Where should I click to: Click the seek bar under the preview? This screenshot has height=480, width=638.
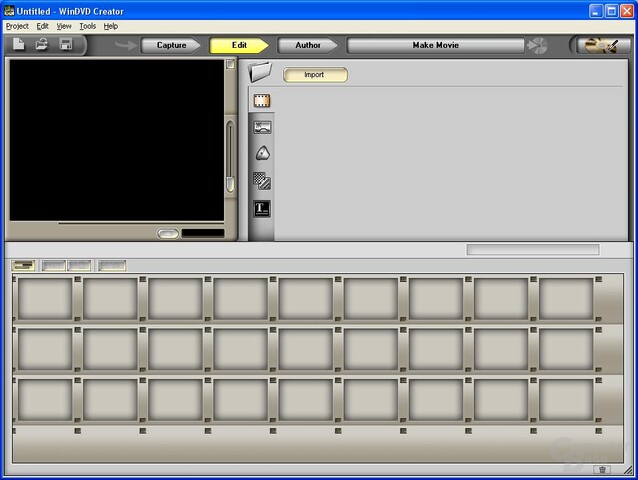[141, 223]
